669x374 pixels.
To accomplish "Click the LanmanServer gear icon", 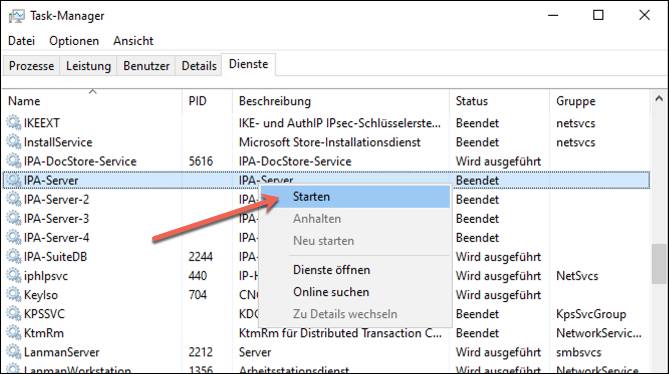I will [x=14, y=352].
